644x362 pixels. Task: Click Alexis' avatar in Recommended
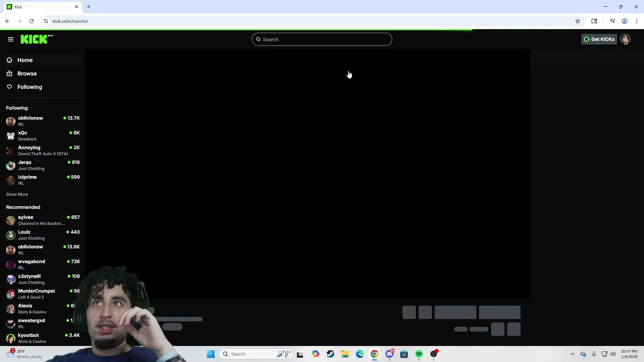(x=11, y=309)
